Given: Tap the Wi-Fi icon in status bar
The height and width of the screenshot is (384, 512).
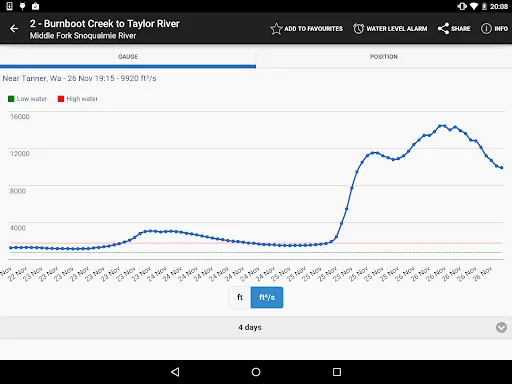Looking at the screenshot, I should pyautogui.click(x=474, y=6).
